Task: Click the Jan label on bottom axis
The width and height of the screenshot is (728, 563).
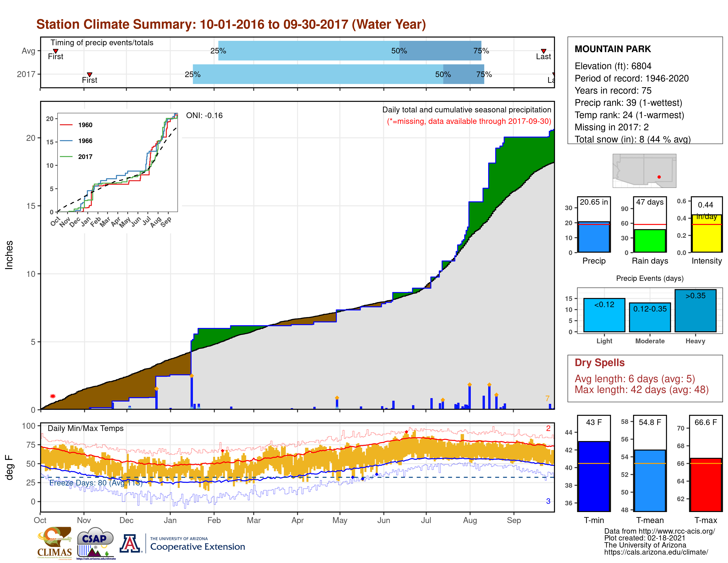Action: click(x=170, y=520)
